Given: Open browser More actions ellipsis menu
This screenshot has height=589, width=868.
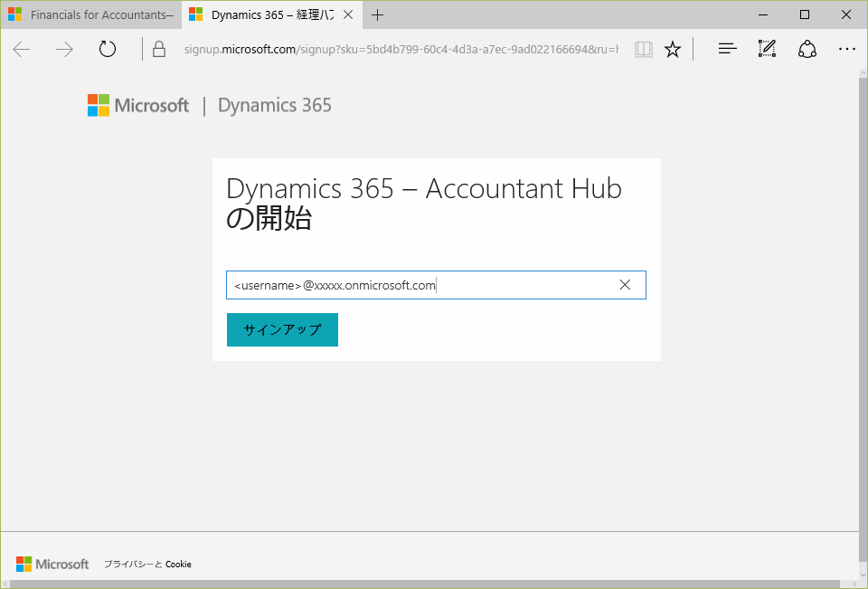Looking at the screenshot, I should tap(847, 50).
